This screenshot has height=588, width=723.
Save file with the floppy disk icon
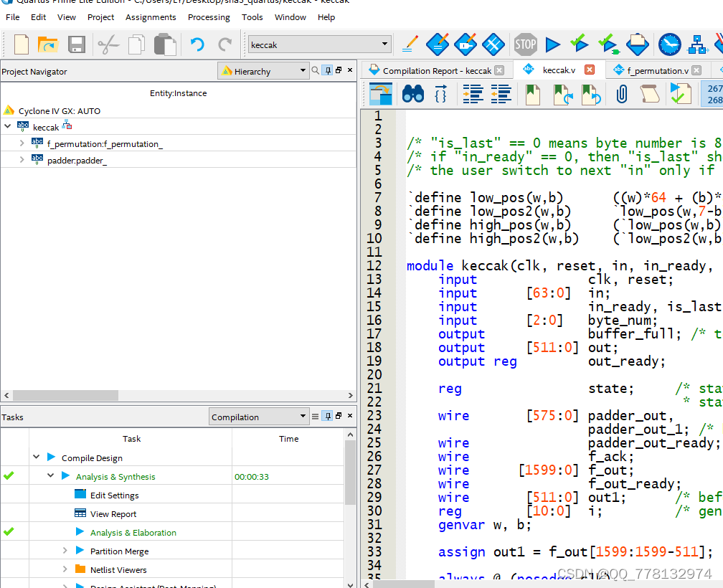pyautogui.click(x=77, y=44)
